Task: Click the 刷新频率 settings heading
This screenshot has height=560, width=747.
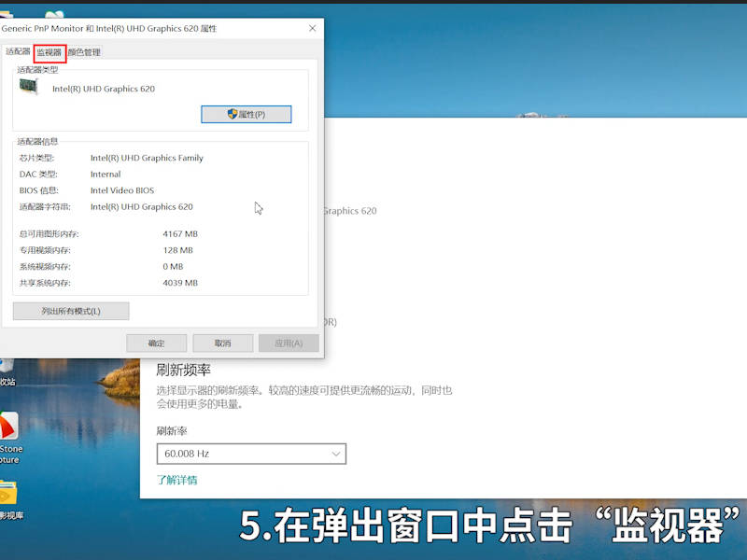Action: pyautogui.click(x=184, y=370)
